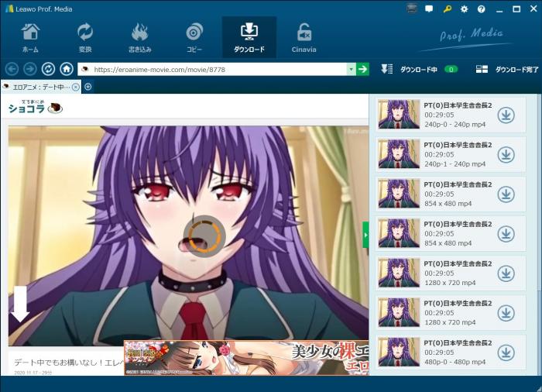Reload the page with the refresh icon
This screenshot has height=392, width=542.
point(48,69)
